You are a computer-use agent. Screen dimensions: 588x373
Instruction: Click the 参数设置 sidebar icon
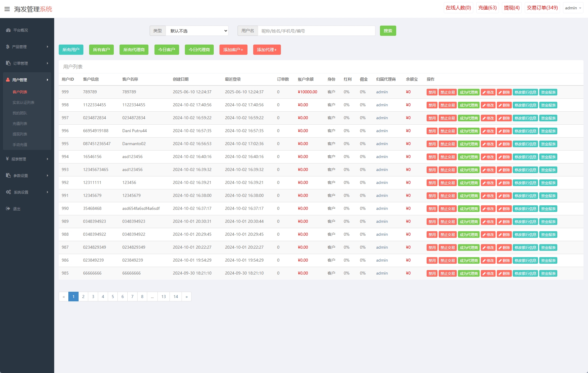[8, 176]
